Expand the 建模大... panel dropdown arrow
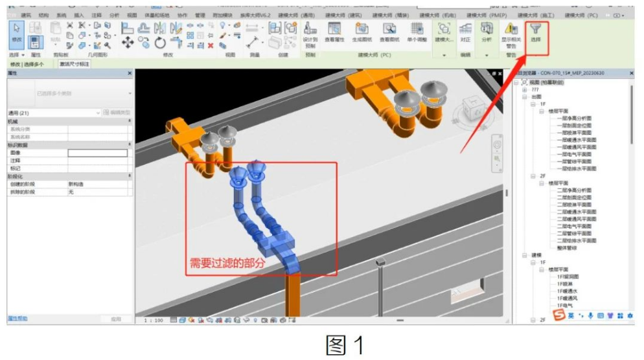Viewport: 644px width, 360px height. click(x=444, y=55)
